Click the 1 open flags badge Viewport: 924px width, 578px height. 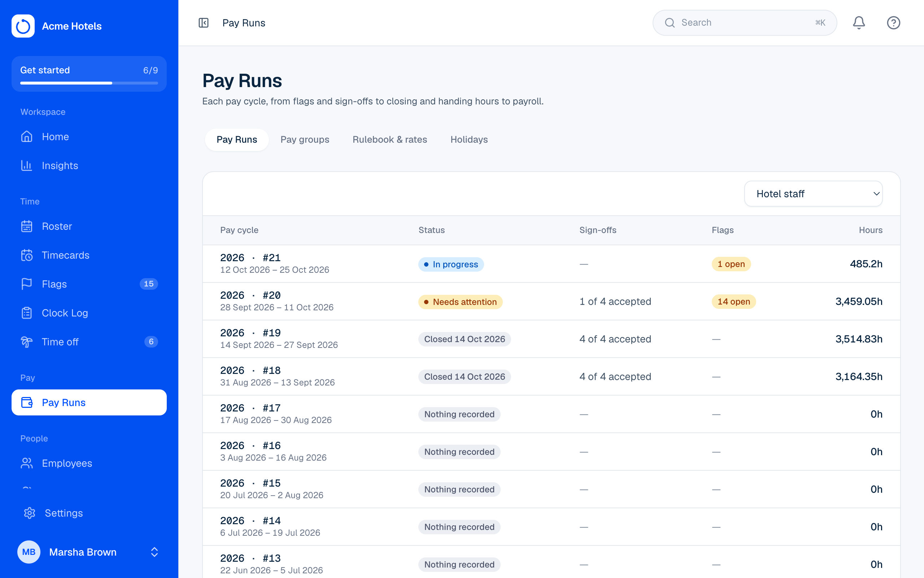[731, 264]
